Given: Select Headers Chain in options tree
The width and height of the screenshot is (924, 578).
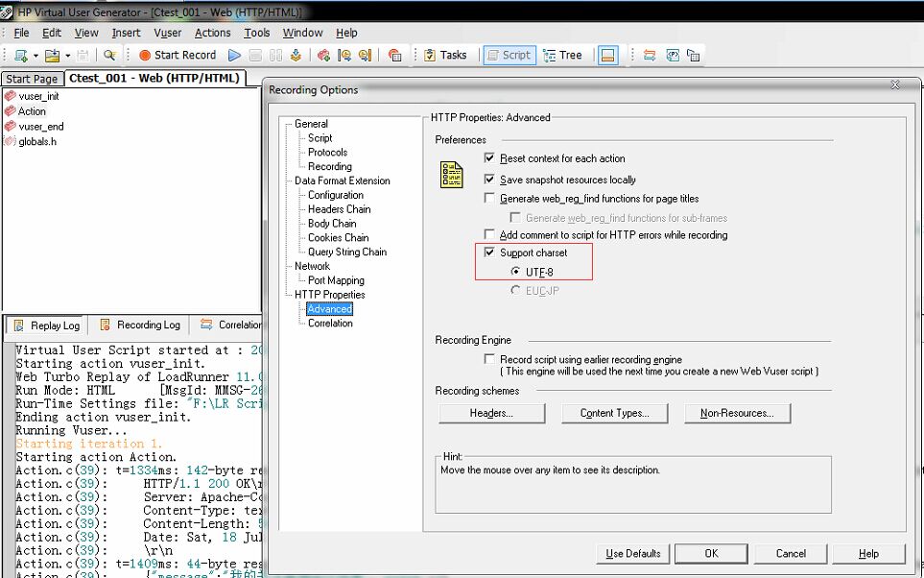Looking at the screenshot, I should tap(339, 209).
